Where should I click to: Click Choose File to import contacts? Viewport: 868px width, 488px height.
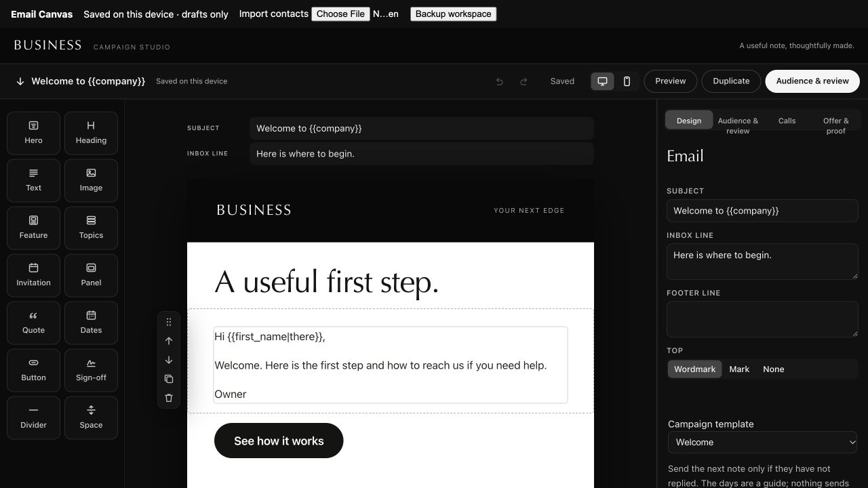[340, 14]
